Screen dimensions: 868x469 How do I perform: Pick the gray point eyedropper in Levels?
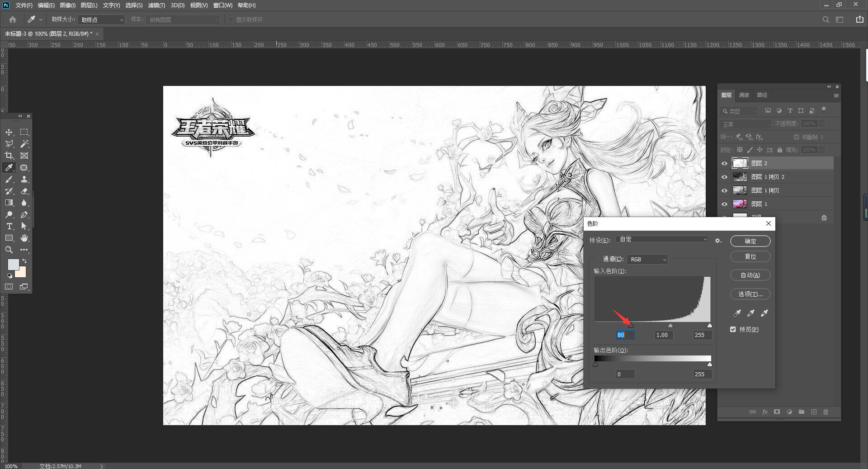(x=751, y=313)
